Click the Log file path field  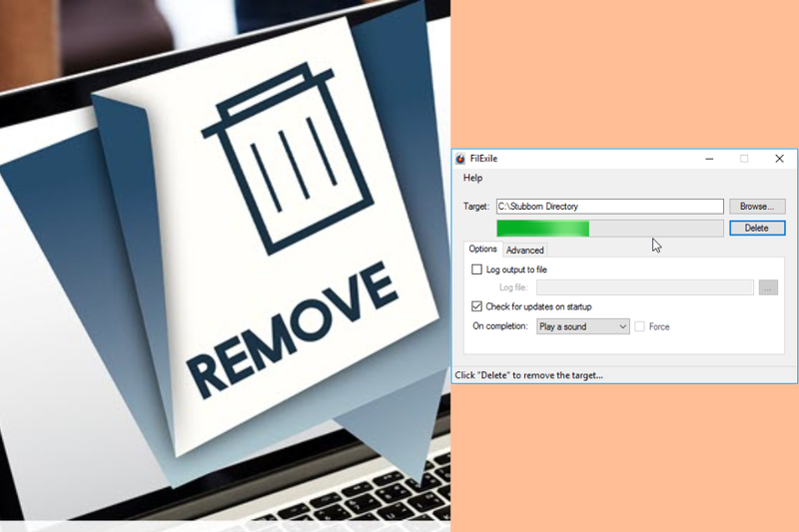[x=644, y=287]
